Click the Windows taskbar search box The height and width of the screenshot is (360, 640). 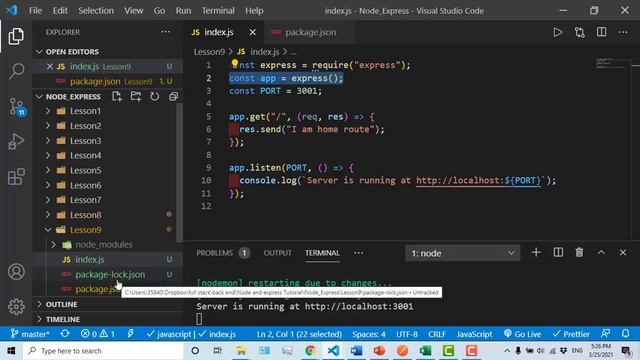(x=103, y=351)
